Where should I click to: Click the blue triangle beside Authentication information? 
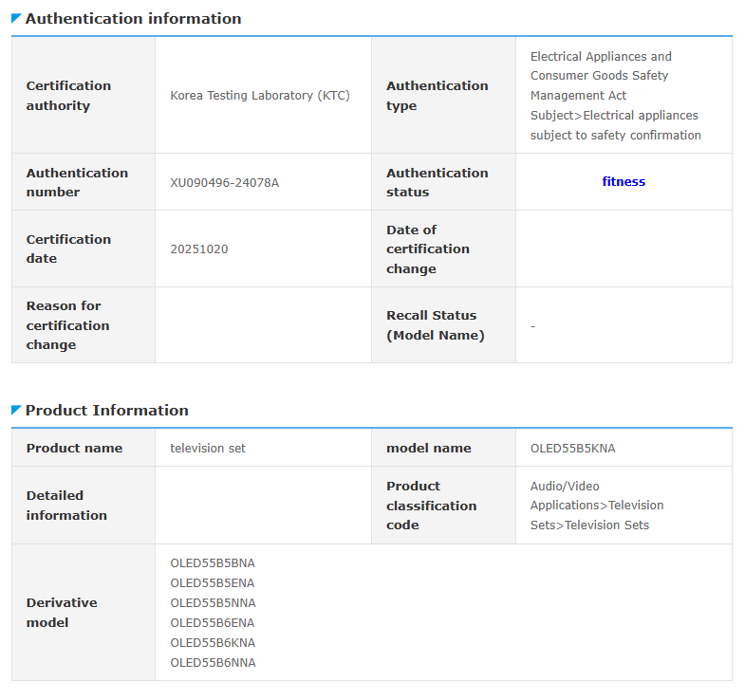point(16,18)
